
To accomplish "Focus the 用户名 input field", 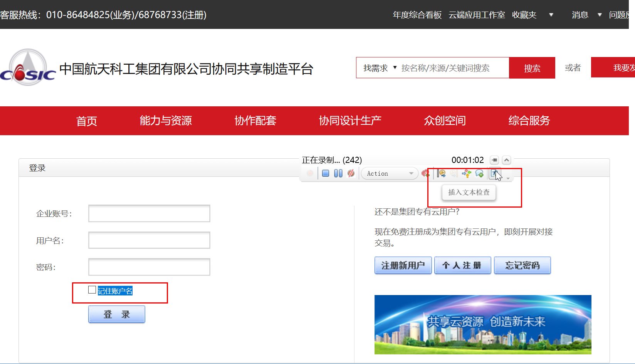I will [x=149, y=240].
